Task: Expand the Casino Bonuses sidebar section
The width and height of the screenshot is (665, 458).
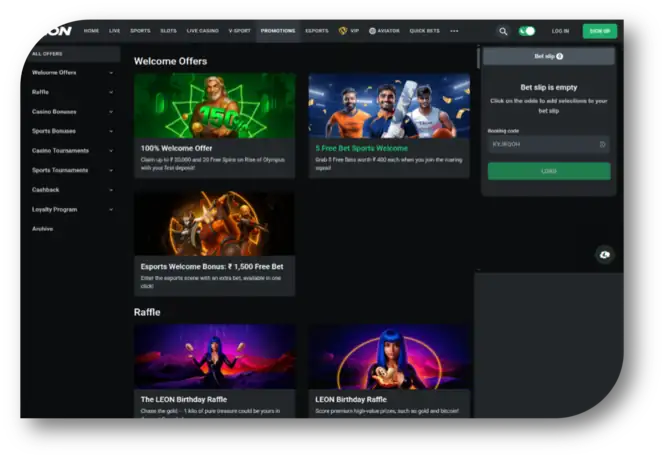Action: (x=72, y=111)
